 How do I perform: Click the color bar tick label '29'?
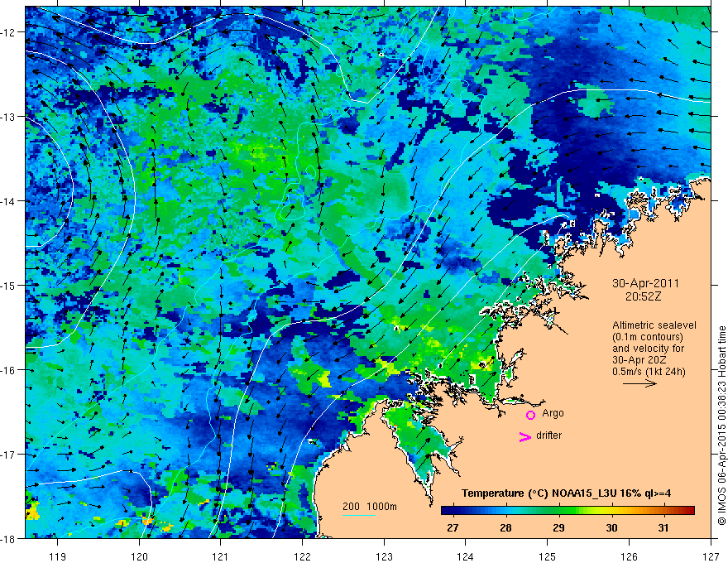click(x=558, y=527)
